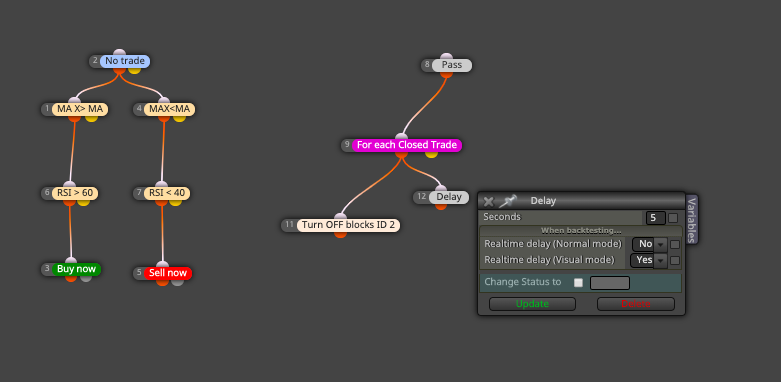Click yellow connector of For each Closed Trade
The image size is (781, 382).
pyautogui.click(x=431, y=154)
